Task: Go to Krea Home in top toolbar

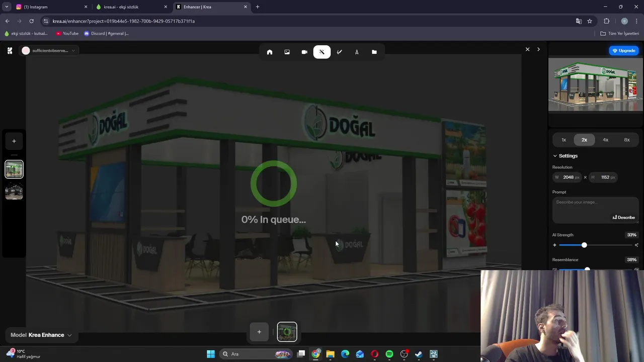Action: 270,52
